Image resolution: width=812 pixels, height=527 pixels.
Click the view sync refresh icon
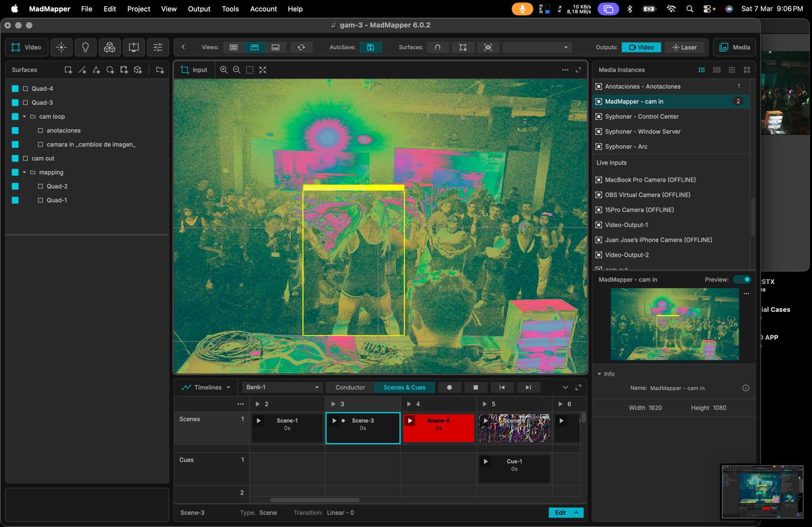[301, 47]
